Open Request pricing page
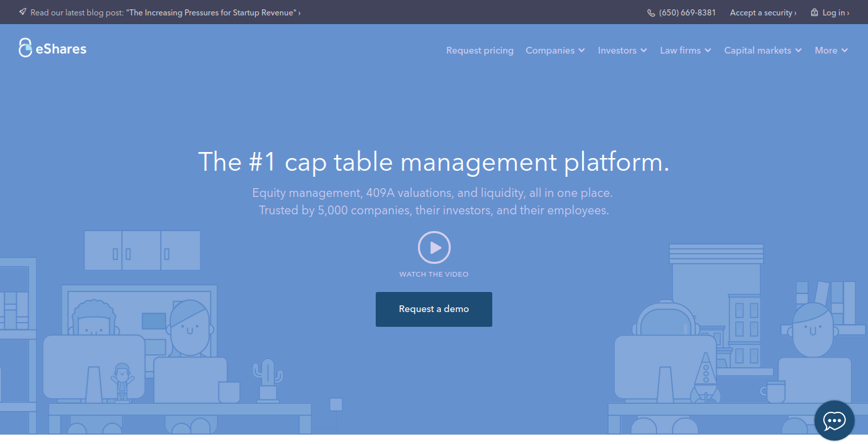The image size is (868, 444). point(480,50)
